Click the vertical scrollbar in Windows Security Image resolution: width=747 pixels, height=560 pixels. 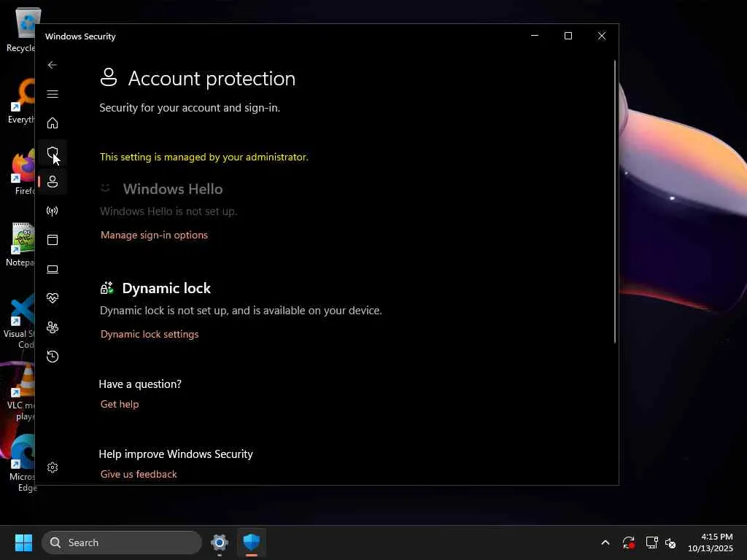click(x=614, y=201)
